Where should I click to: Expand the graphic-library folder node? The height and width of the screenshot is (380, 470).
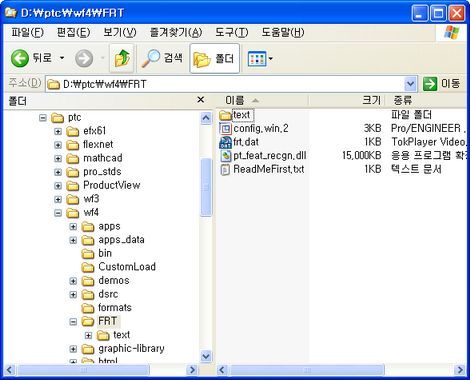click(x=73, y=349)
